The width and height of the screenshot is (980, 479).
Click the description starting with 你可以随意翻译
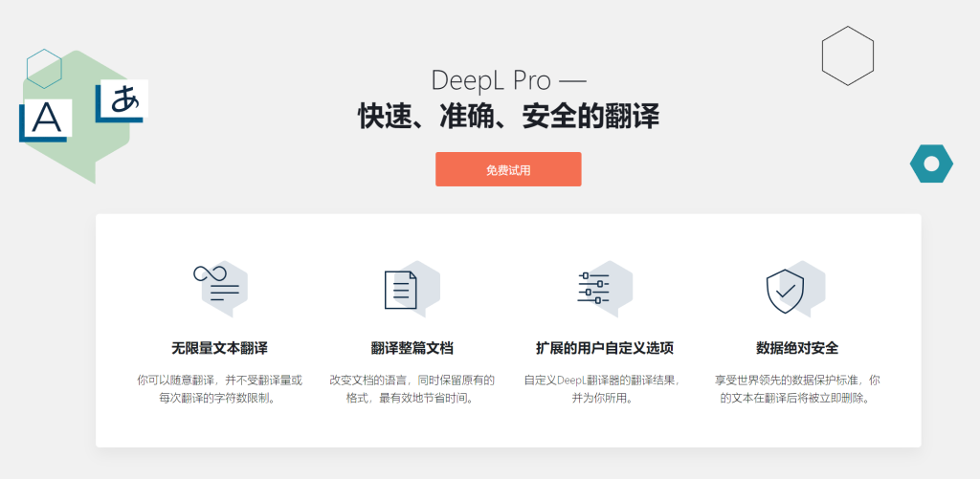(219, 388)
